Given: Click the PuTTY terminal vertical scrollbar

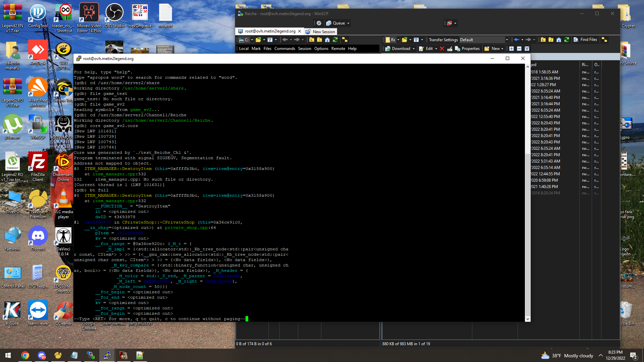Looking at the screenshot, I should coord(528,193).
